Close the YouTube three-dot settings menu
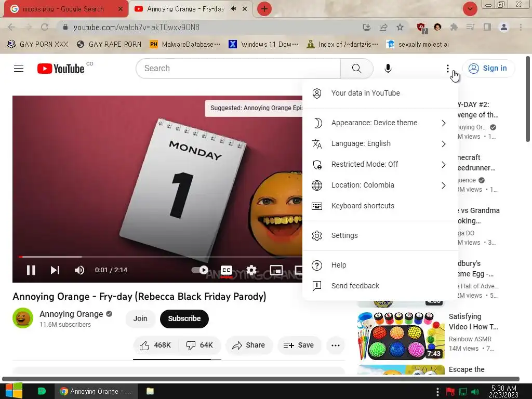This screenshot has height=399, width=532. pyautogui.click(x=447, y=69)
